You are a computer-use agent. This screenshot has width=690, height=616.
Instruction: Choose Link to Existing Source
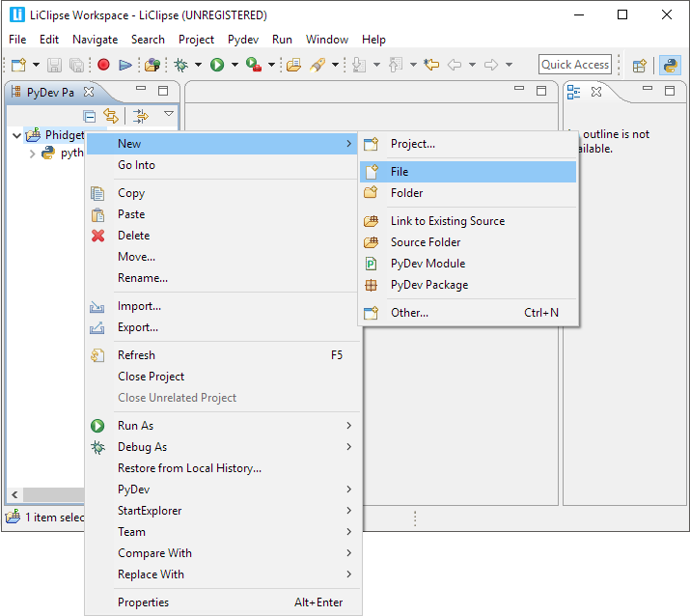468,221
